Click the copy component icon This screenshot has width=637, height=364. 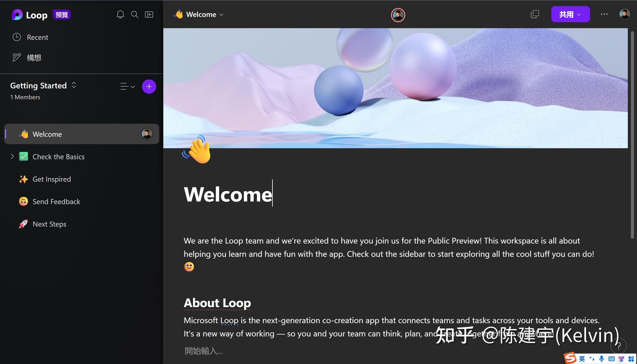point(535,14)
